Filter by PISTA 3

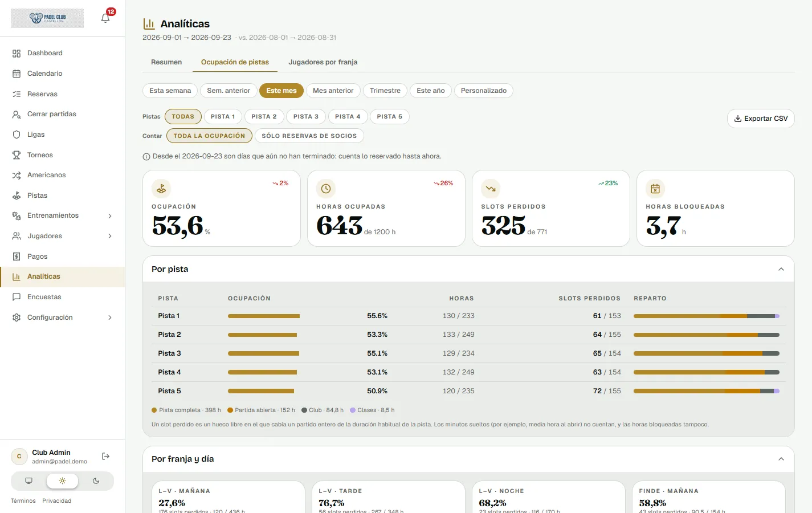(306, 116)
